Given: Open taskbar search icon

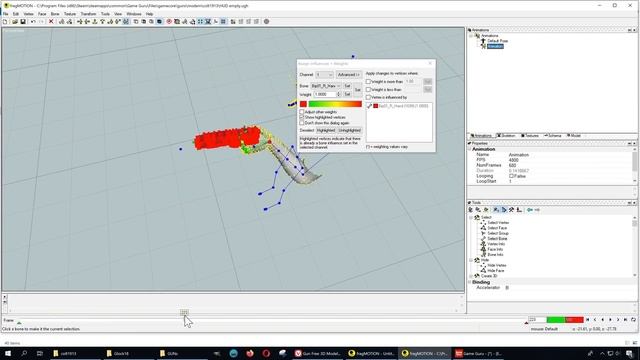Looking at the screenshot, I should pos(24,353).
